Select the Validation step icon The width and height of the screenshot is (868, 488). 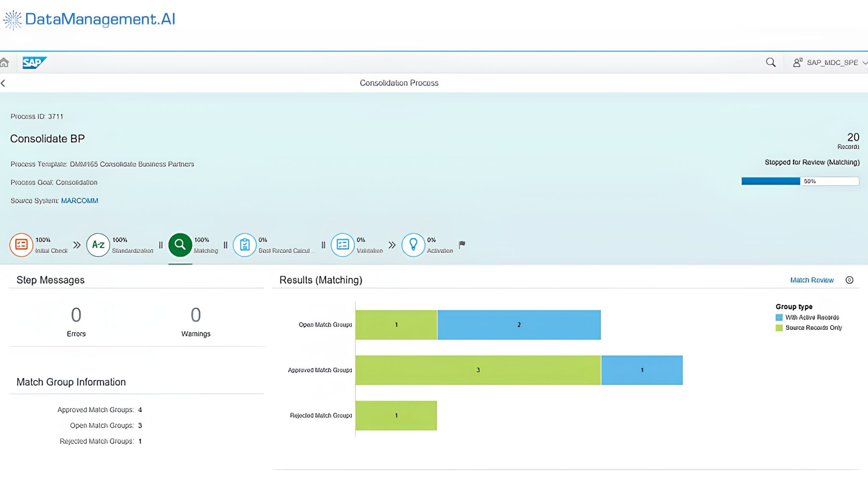coord(342,245)
